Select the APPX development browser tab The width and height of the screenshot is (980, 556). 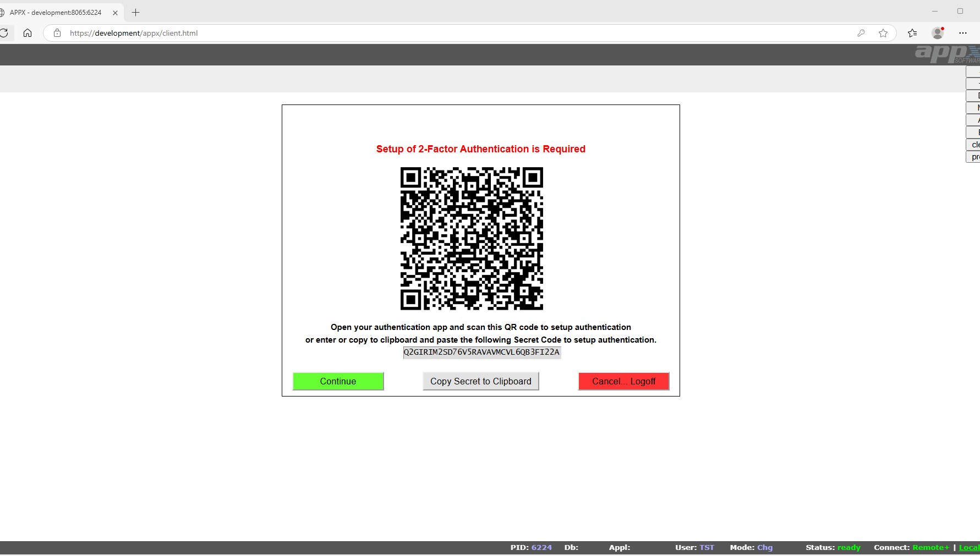55,12
